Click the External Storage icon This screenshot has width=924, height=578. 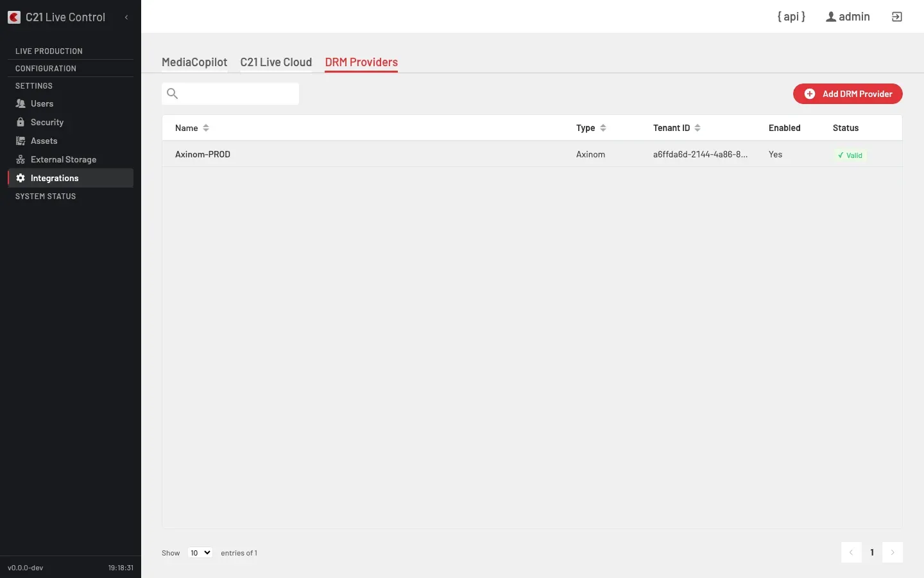[x=21, y=159]
